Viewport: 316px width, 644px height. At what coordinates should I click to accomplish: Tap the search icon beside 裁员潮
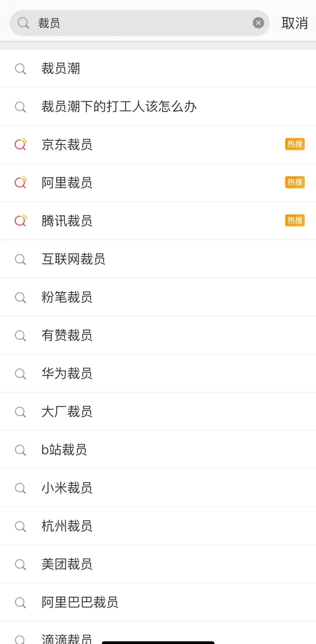[20, 69]
